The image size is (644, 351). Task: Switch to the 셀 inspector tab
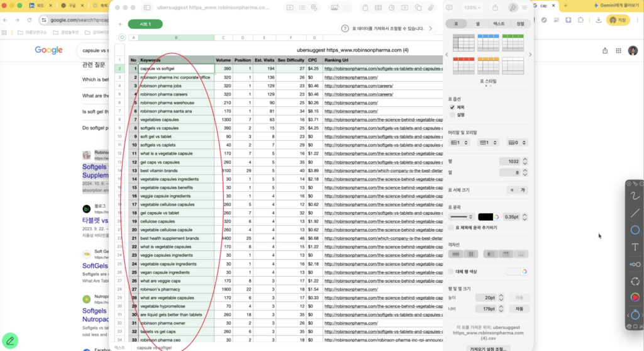click(478, 24)
